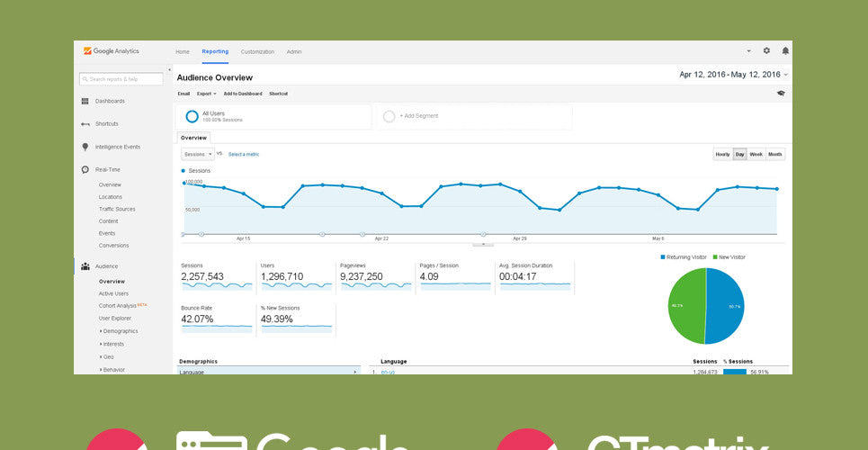Open the Sessions metric dropdown
Viewport: 868px width, 450px height.
tap(198, 154)
